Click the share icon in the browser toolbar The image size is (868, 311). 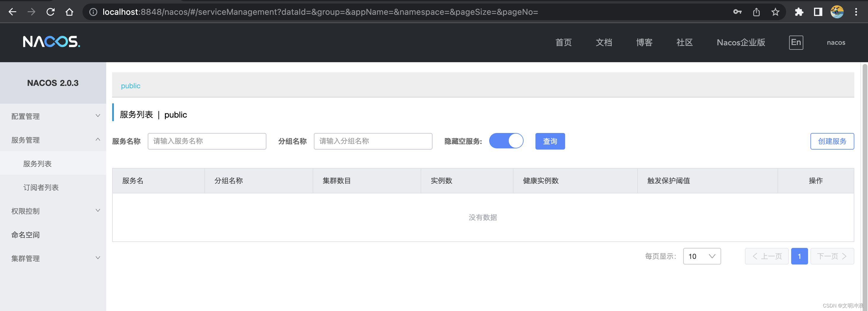click(x=756, y=12)
